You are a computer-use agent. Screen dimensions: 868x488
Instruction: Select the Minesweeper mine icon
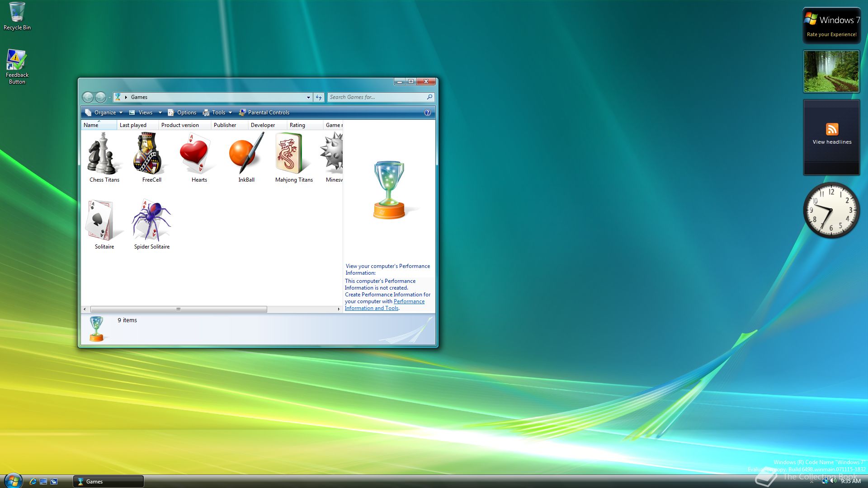(x=332, y=153)
